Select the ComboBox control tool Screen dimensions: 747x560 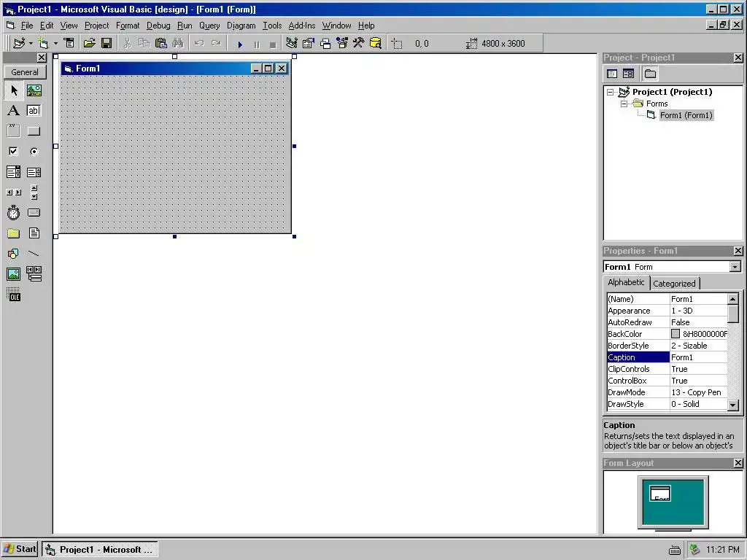pyautogui.click(x=14, y=172)
